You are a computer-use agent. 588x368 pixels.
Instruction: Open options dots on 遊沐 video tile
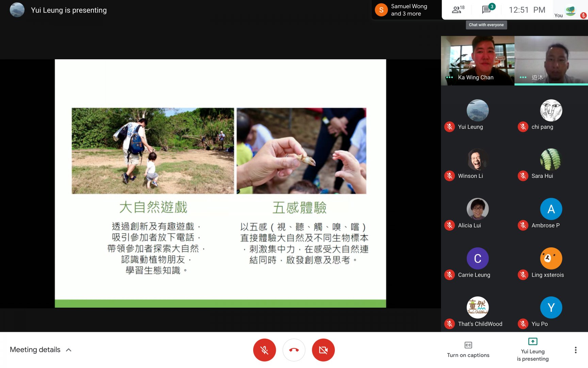coord(523,77)
